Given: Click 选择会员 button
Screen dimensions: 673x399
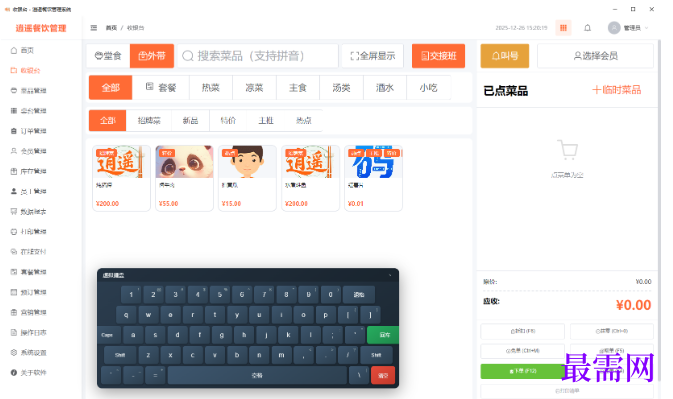Looking at the screenshot, I should point(596,56).
